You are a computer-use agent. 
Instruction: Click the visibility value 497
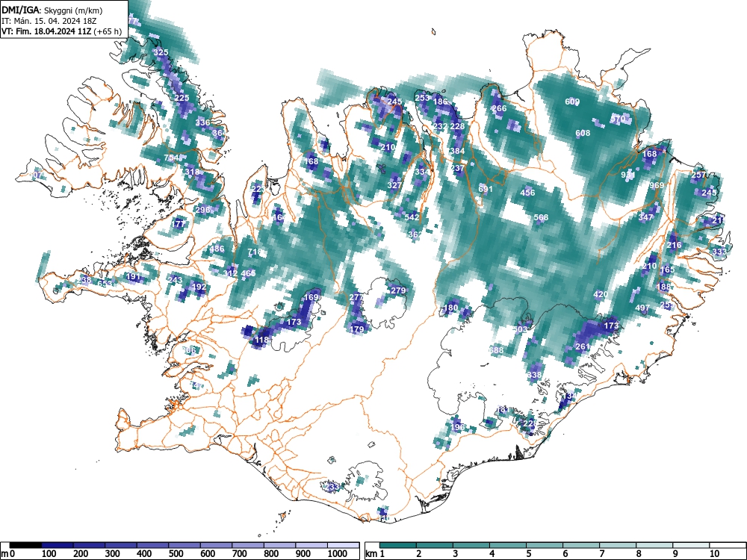[x=642, y=308]
